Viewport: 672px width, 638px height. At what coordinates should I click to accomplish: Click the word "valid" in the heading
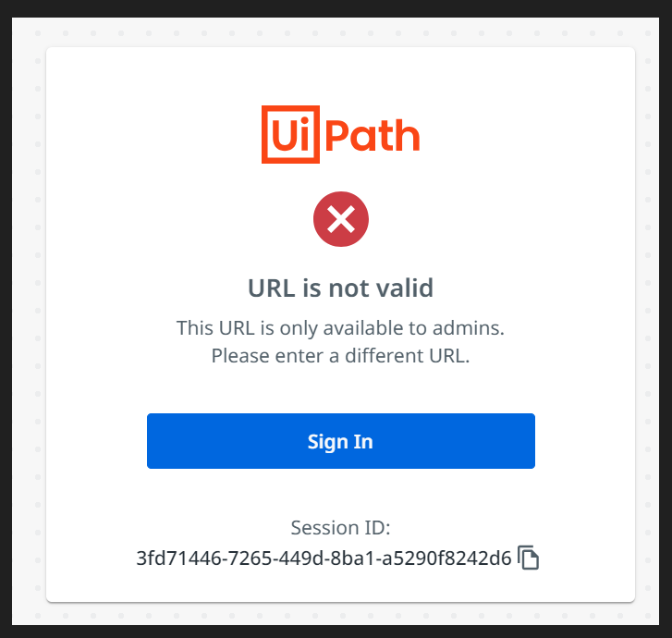point(402,288)
